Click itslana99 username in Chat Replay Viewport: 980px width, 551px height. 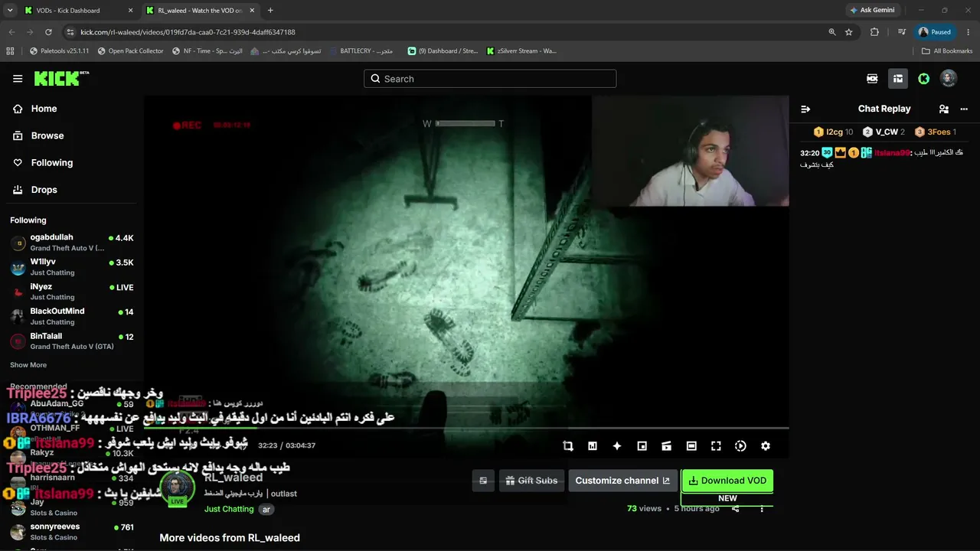pyautogui.click(x=891, y=153)
